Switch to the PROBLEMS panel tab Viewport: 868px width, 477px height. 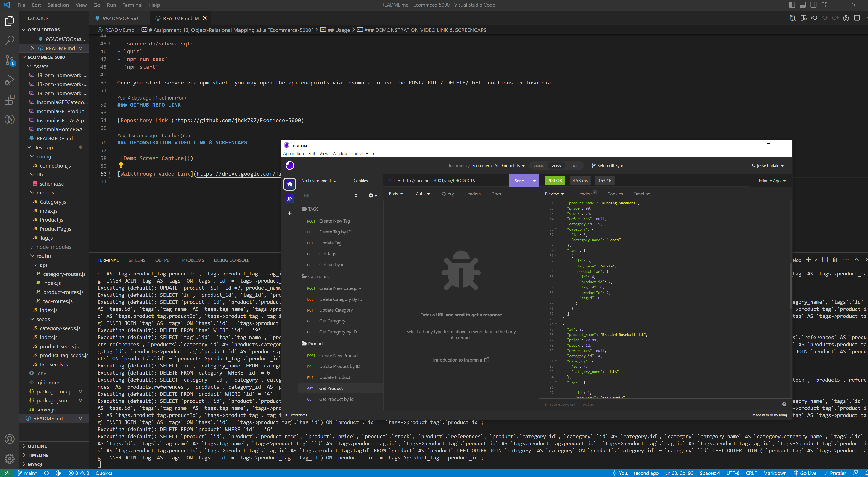(x=193, y=260)
